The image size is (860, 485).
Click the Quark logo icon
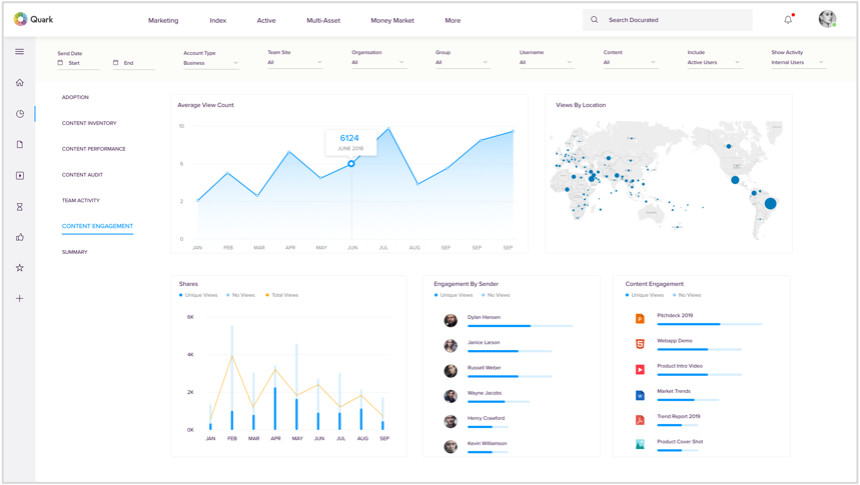click(20, 19)
